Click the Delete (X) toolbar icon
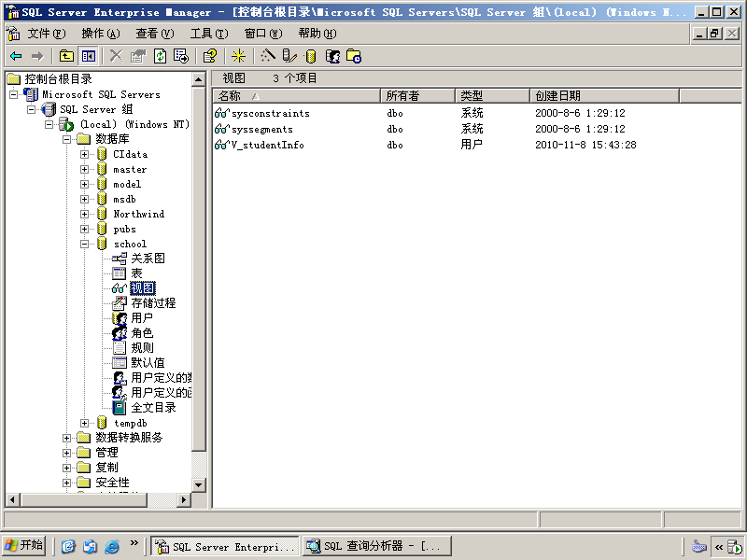The width and height of the screenshot is (747, 560). point(116,56)
